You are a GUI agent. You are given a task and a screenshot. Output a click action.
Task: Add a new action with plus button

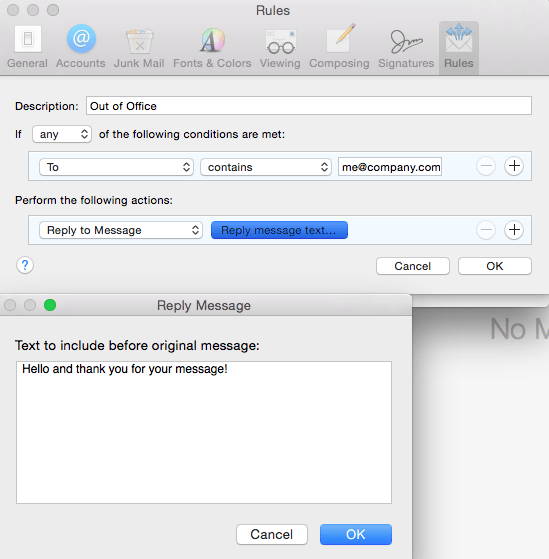point(514,230)
